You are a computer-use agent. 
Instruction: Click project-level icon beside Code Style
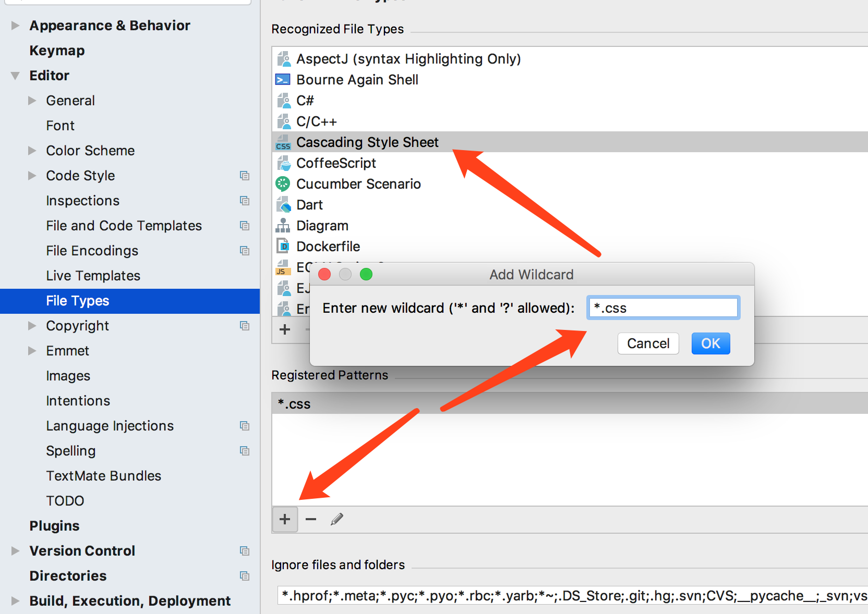(245, 176)
